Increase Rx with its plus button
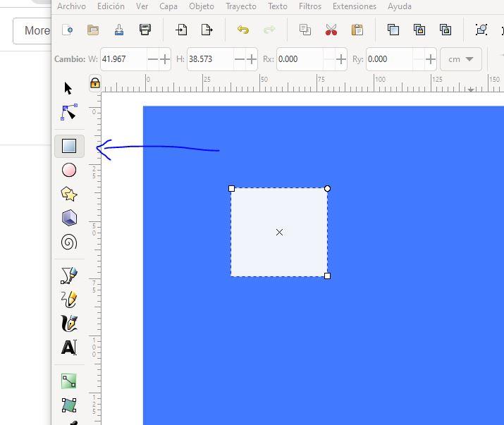 coord(341,59)
